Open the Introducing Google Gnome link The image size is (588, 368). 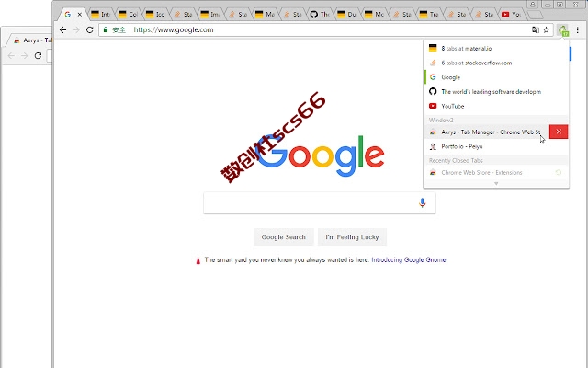408,259
